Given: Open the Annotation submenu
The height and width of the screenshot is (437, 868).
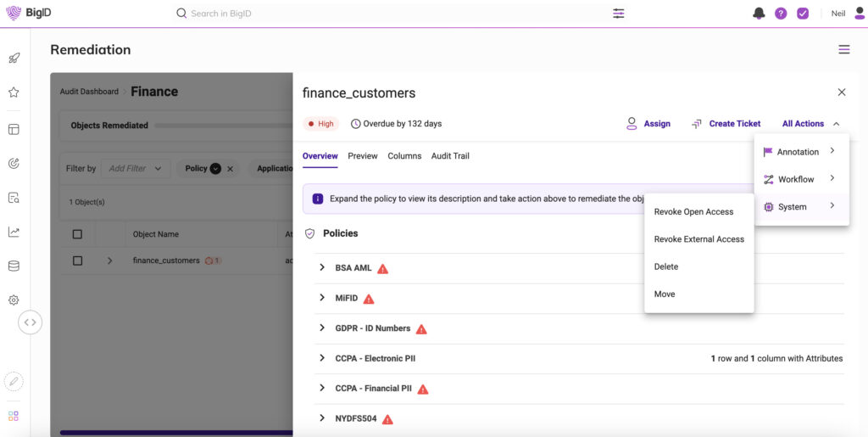Looking at the screenshot, I should pyautogui.click(x=800, y=152).
